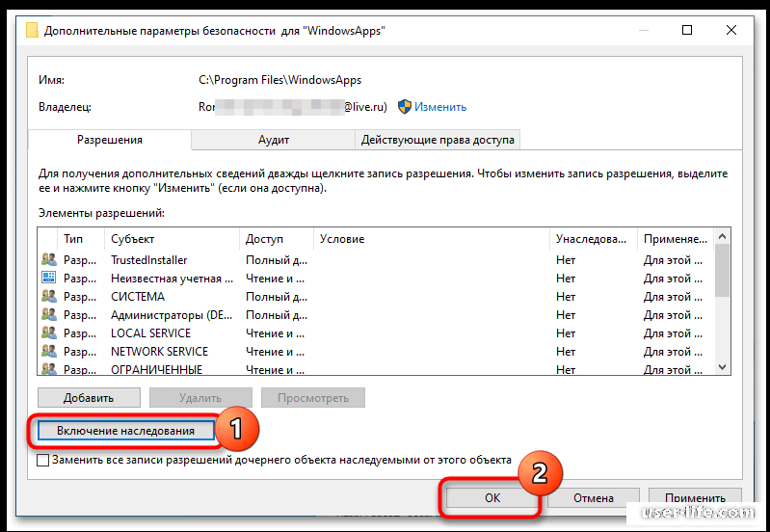Click the users icon on the NETWORK SERVICE row
Image resolution: width=770 pixels, height=532 pixels.
tap(48, 351)
